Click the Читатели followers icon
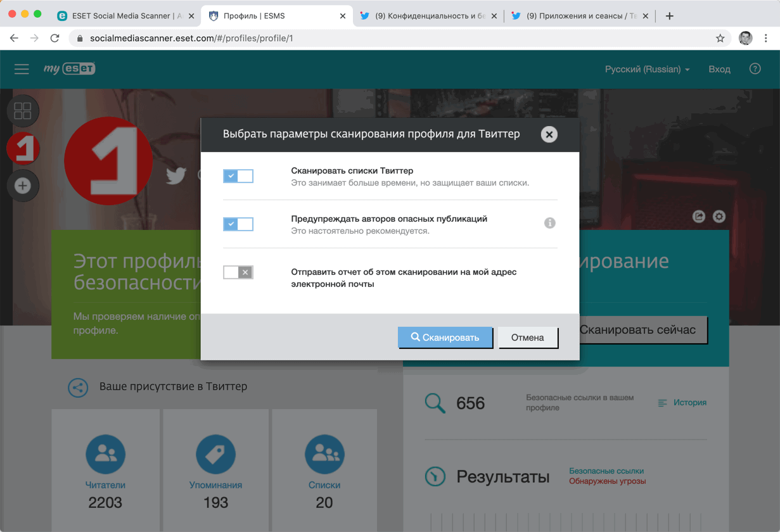780x532 pixels. [105, 454]
